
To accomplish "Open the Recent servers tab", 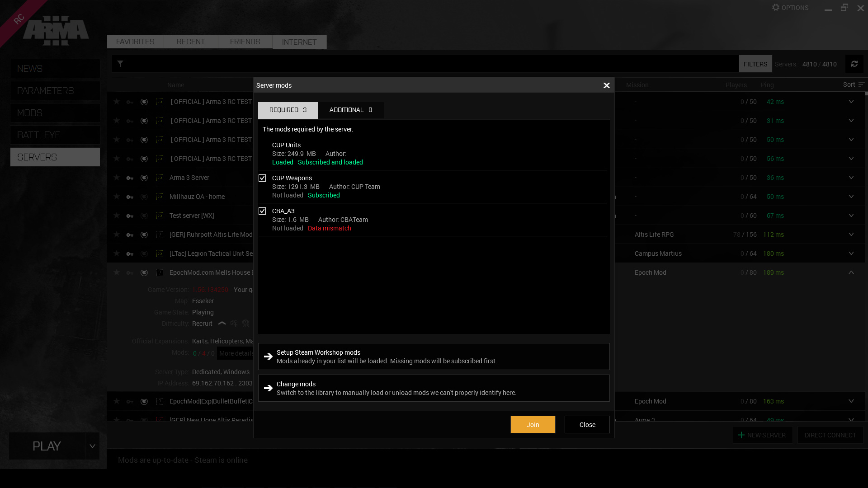I will point(191,42).
